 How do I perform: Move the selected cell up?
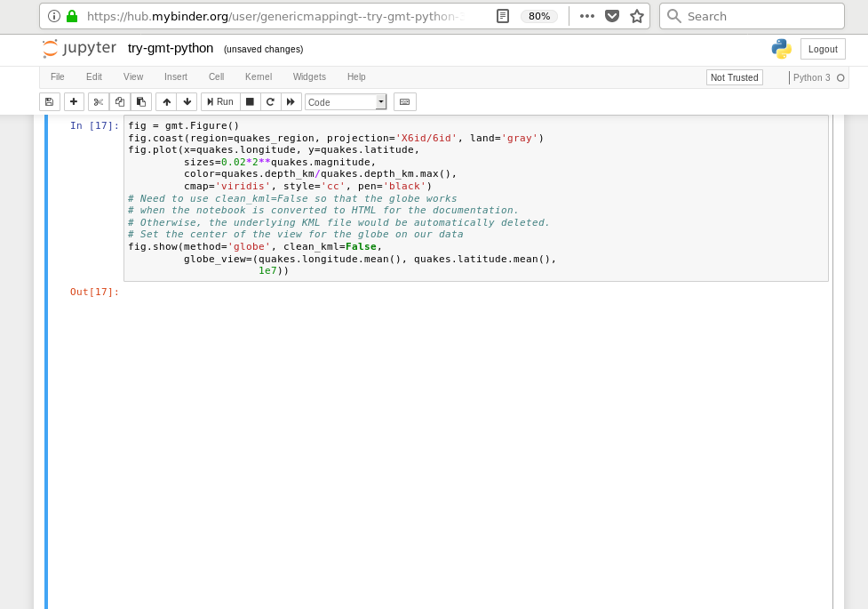click(166, 101)
